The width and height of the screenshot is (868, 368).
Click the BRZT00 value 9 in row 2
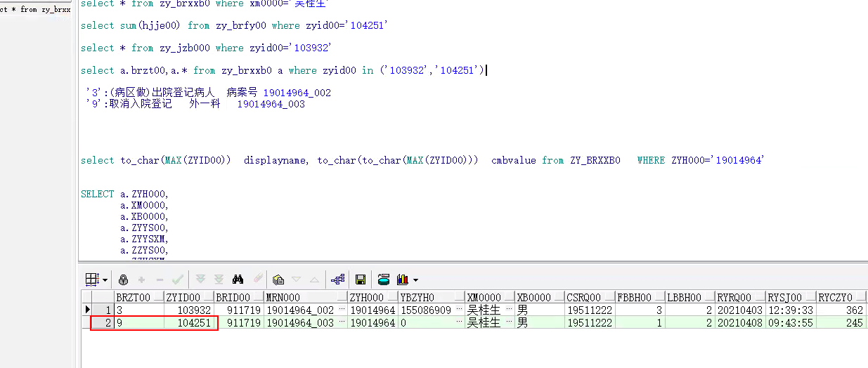[x=138, y=323]
